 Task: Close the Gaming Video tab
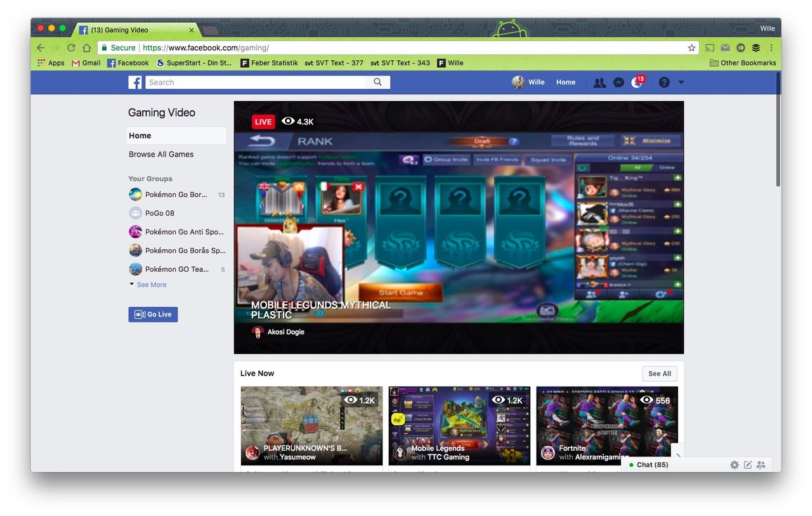pyautogui.click(x=192, y=30)
